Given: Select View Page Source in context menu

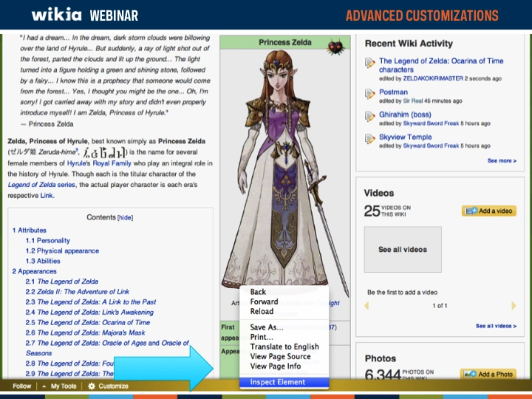Looking at the screenshot, I should tap(280, 356).
